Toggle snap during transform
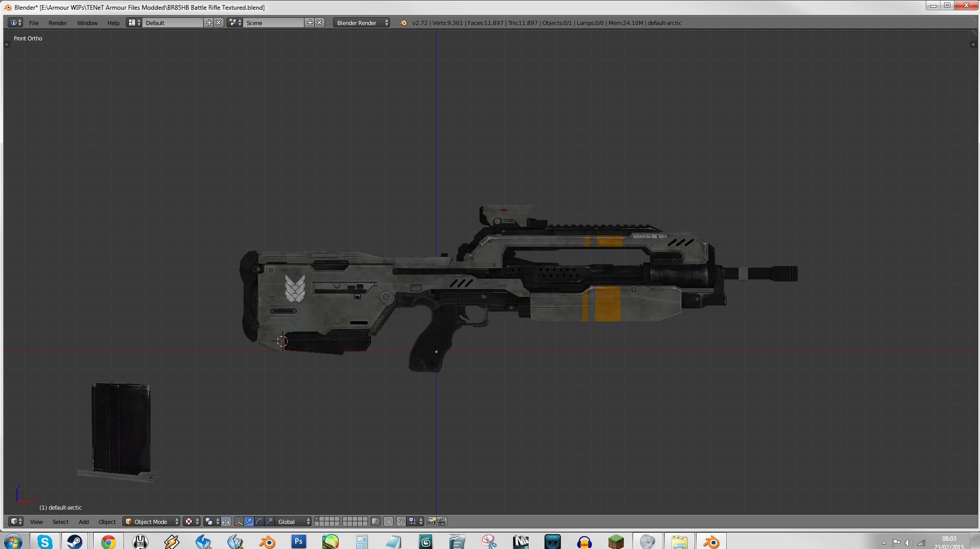The height and width of the screenshot is (549, 980). click(x=401, y=521)
